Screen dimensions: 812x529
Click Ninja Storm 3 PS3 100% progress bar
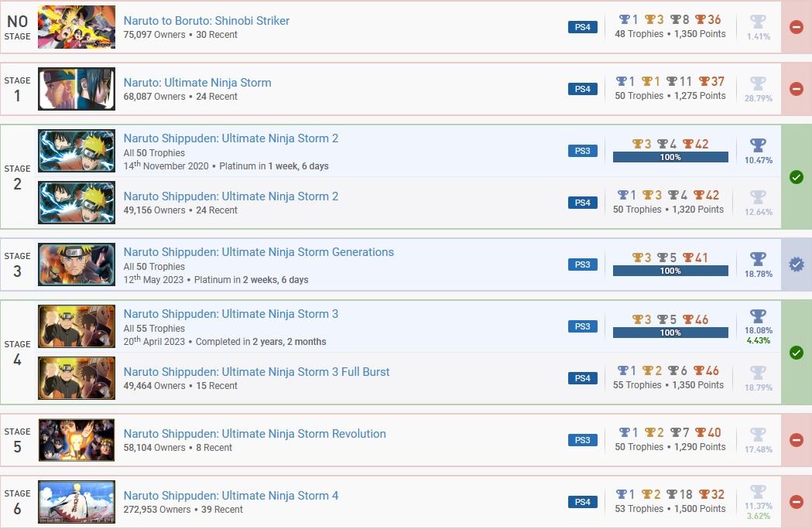tap(670, 333)
